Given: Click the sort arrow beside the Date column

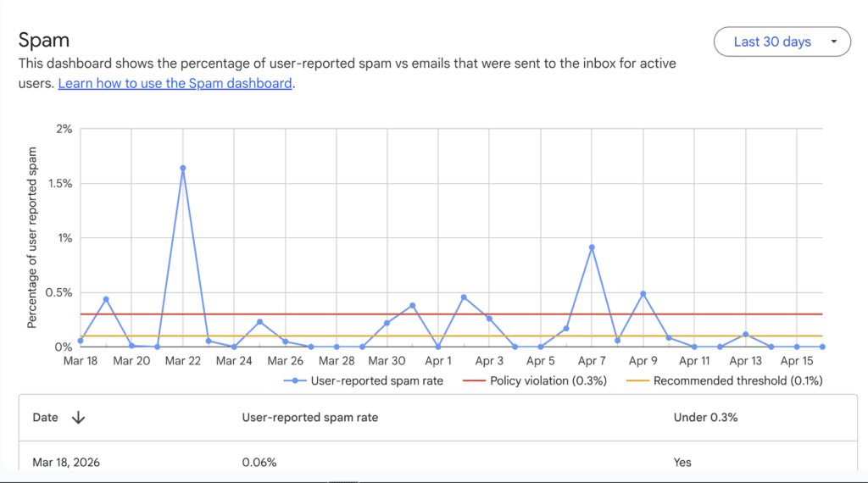Looking at the screenshot, I should [x=78, y=417].
